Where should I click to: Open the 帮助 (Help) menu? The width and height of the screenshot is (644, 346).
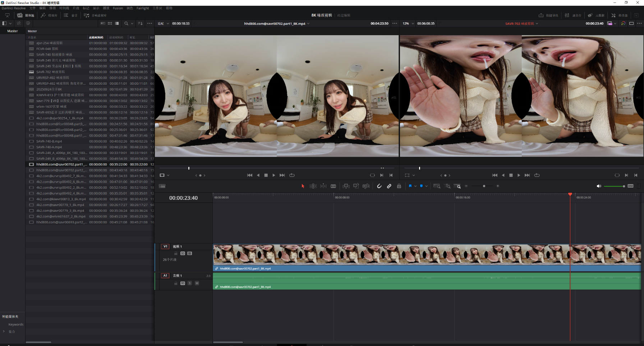(169, 8)
